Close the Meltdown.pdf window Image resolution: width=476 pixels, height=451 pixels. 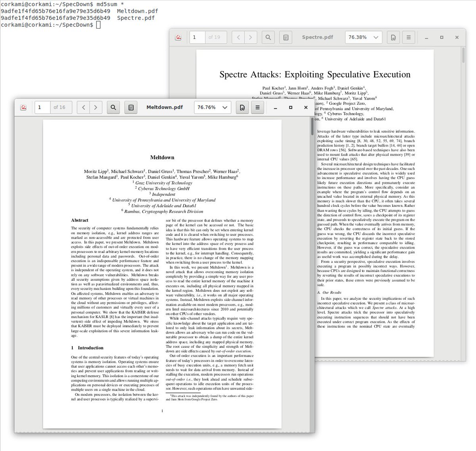point(305,108)
